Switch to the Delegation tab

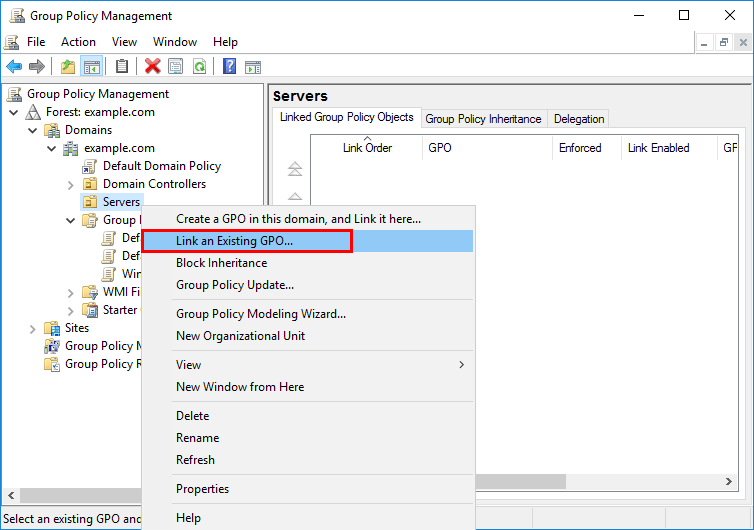579,119
